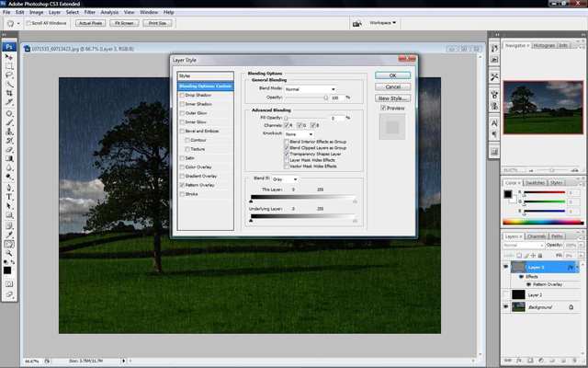This screenshot has width=588, height=368.
Task: Enable the Drop Shadow checkbox
Action: [x=181, y=95]
